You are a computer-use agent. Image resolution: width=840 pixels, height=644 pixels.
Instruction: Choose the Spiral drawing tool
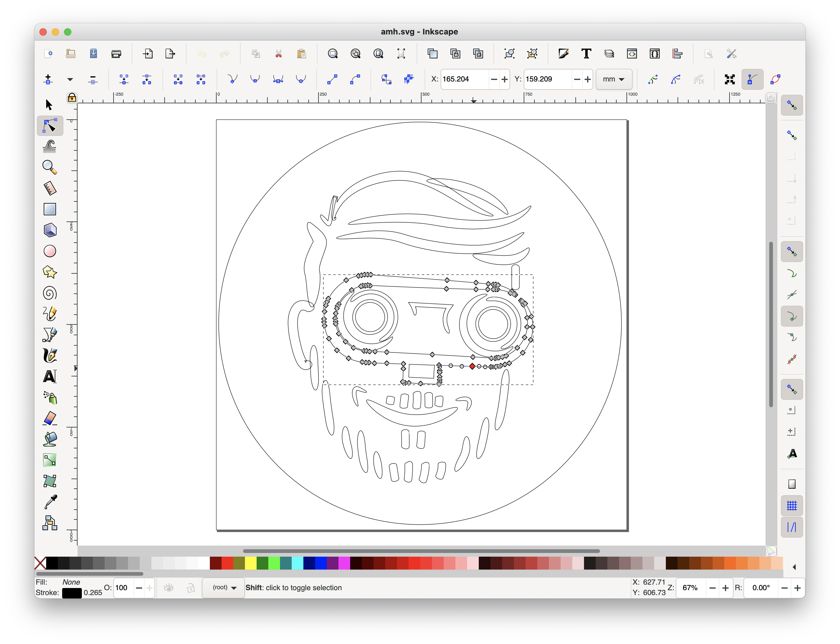(50, 293)
